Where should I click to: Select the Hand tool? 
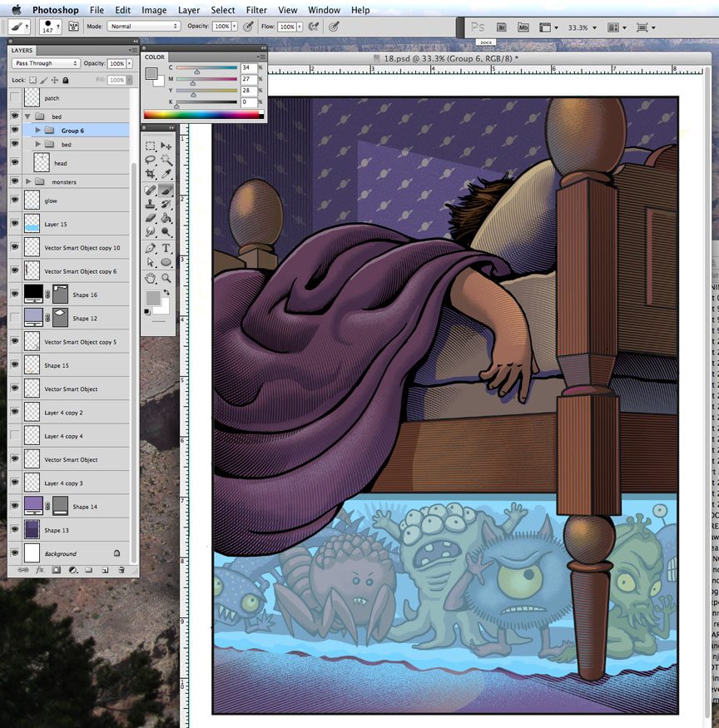[x=151, y=278]
